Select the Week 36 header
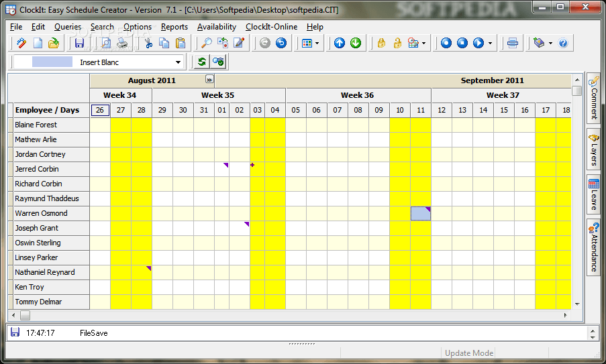Screen dimensions: 606x364 [358, 95]
